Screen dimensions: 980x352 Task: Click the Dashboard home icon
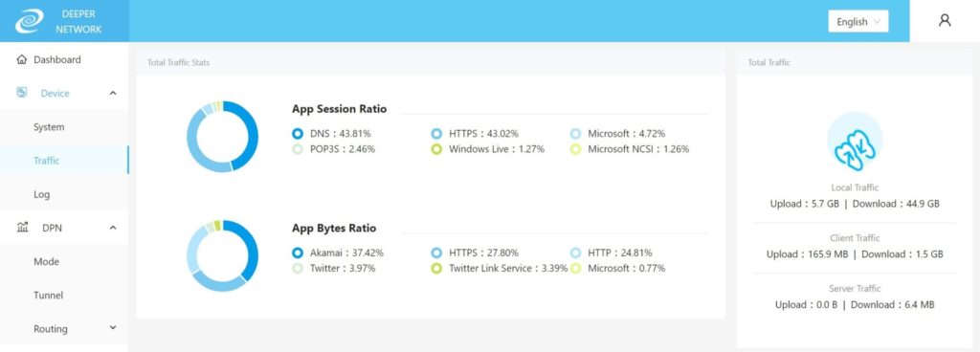pyautogui.click(x=22, y=60)
